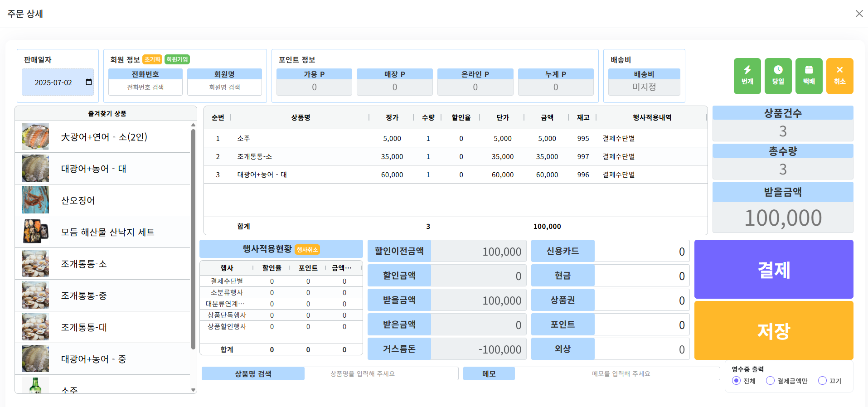The image size is (868, 407).
Task: Click the 상품명 column header
Action: [x=301, y=117]
